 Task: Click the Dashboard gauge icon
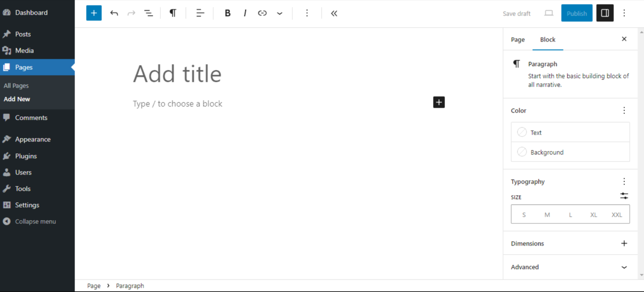coord(7,12)
